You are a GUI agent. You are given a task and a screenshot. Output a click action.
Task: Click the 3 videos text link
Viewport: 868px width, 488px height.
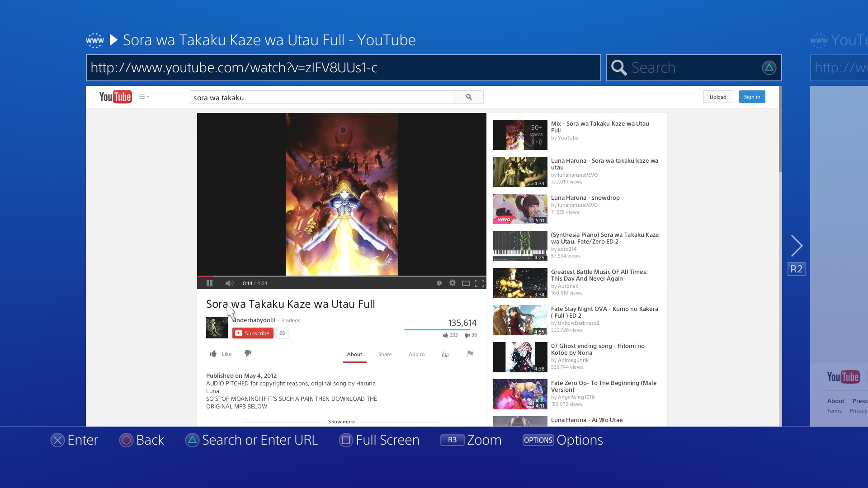pyautogui.click(x=290, y=320)
